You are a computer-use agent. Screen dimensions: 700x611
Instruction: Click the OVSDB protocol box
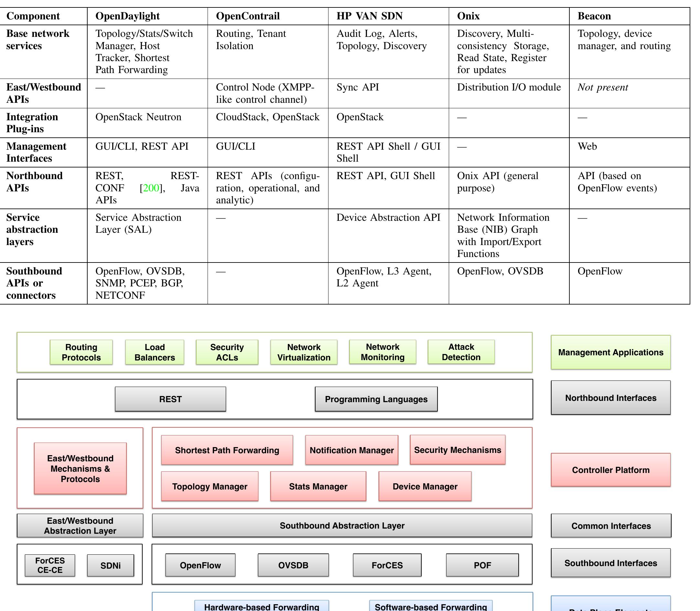[x=293, y=565]
